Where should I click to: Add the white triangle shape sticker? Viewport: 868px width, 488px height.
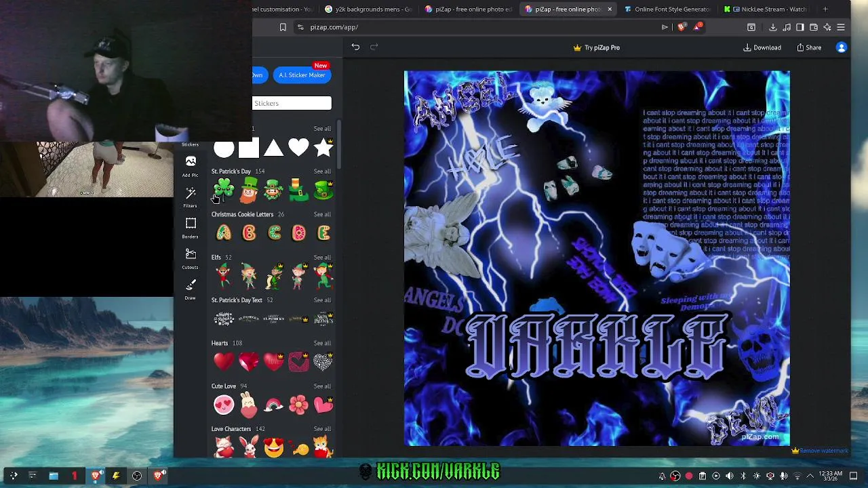point(273,148)
